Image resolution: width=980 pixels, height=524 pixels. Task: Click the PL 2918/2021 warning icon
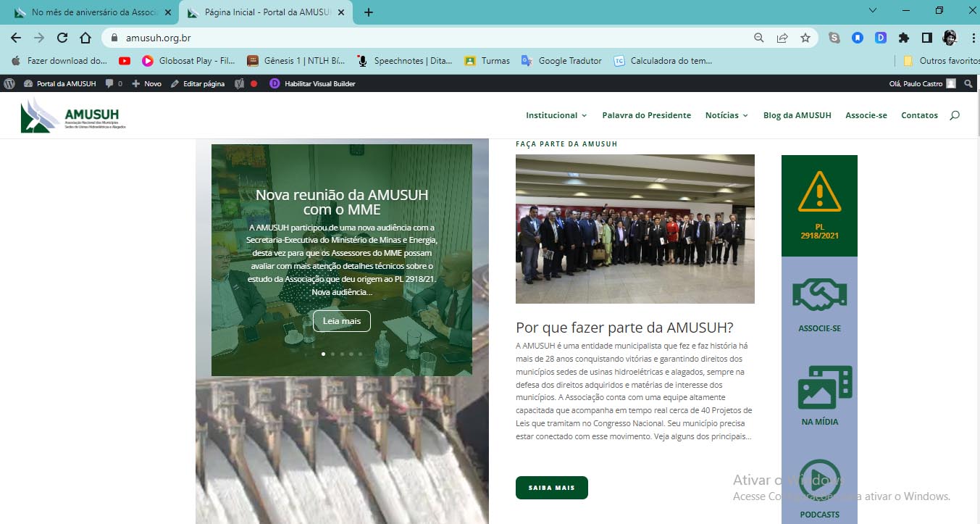pos(819,191)
